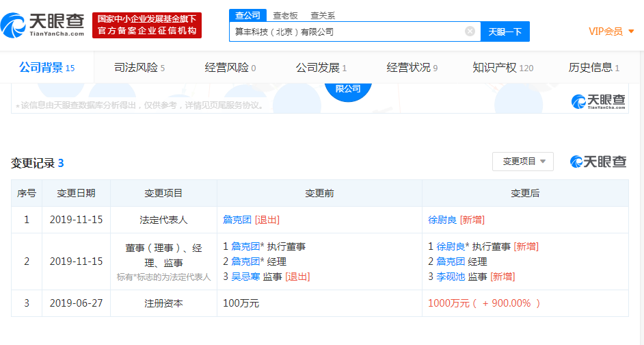Switch to the 查老板 search tab
This screenshot has width=644, height=345.
[x=285, y=16]
